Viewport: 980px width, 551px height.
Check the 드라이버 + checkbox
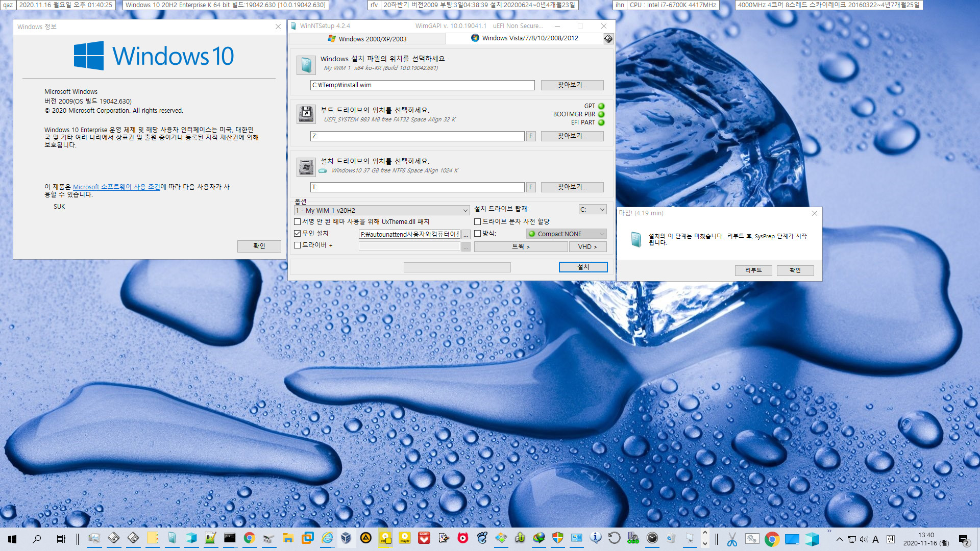tap(298, 245)
